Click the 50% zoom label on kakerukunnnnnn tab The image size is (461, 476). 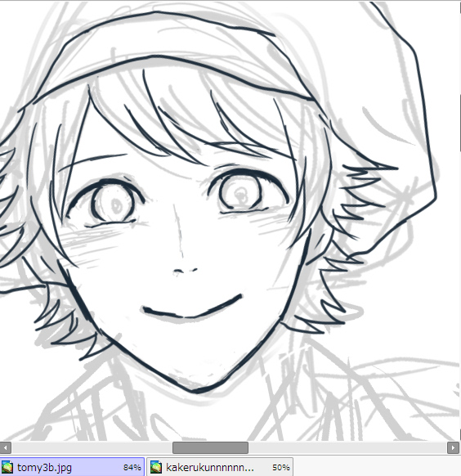pyautogui.click(x=281, y=468)
